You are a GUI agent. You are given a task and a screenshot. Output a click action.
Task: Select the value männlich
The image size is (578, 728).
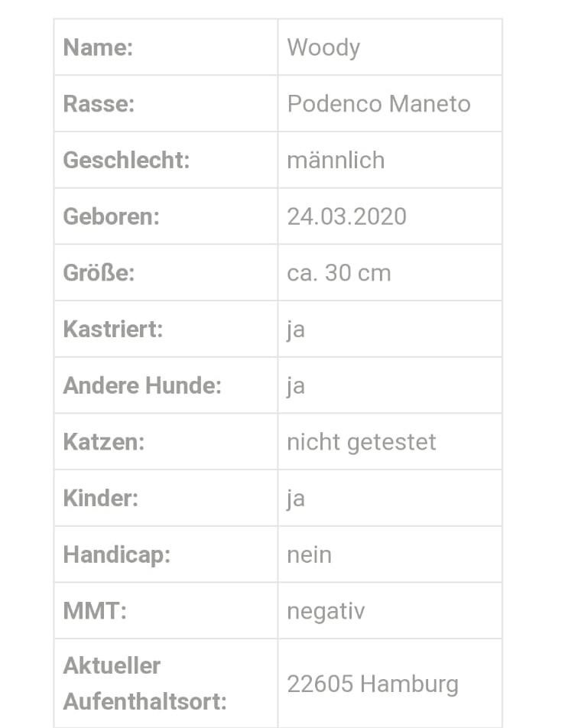[336, 160]
